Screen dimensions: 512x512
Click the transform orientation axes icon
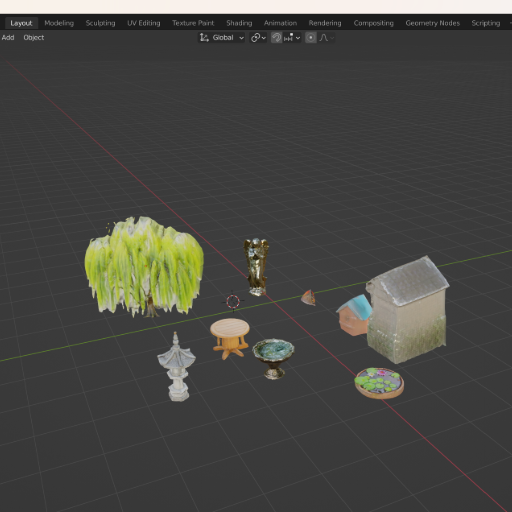(x=204, y=38)
